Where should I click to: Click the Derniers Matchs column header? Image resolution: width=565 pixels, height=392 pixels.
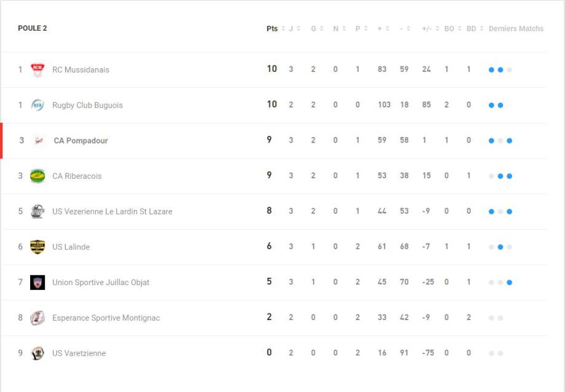point(516,29)
